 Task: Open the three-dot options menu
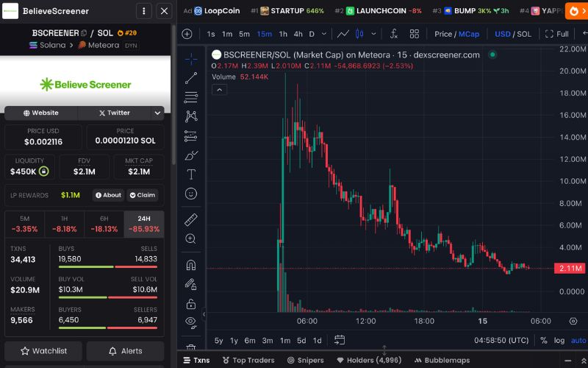coord(143,11)
